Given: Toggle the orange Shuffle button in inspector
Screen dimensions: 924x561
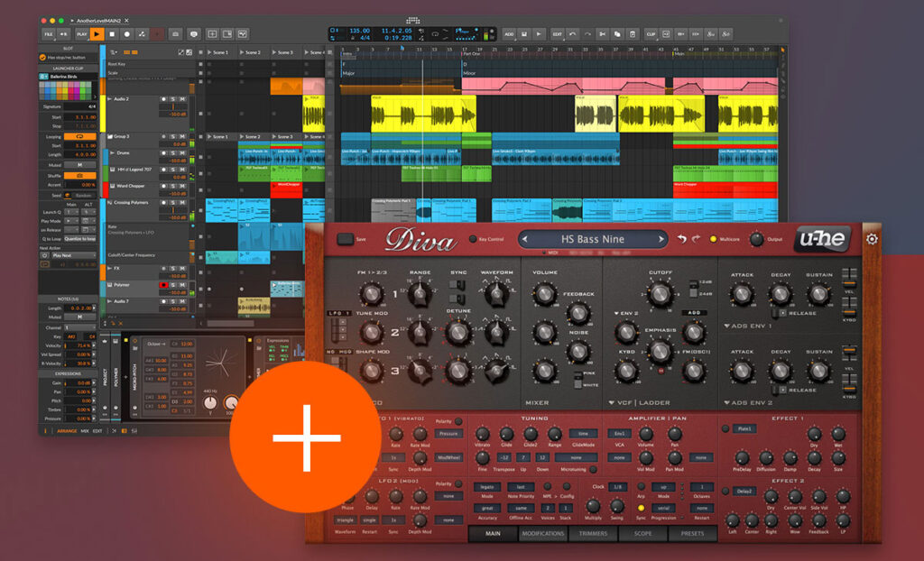Looking at the screenshot, I should (x=80, y=176).
